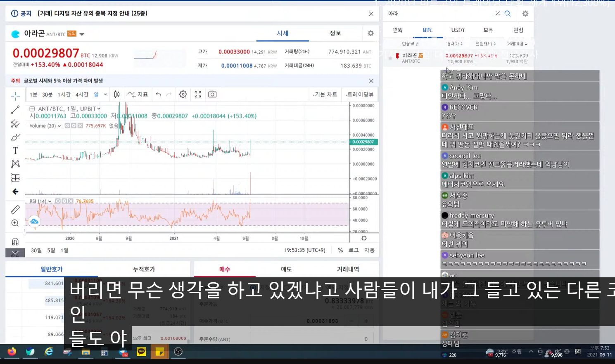Sort coin list by 현재가 column
The image size is (615, 364).
(454, 44)
